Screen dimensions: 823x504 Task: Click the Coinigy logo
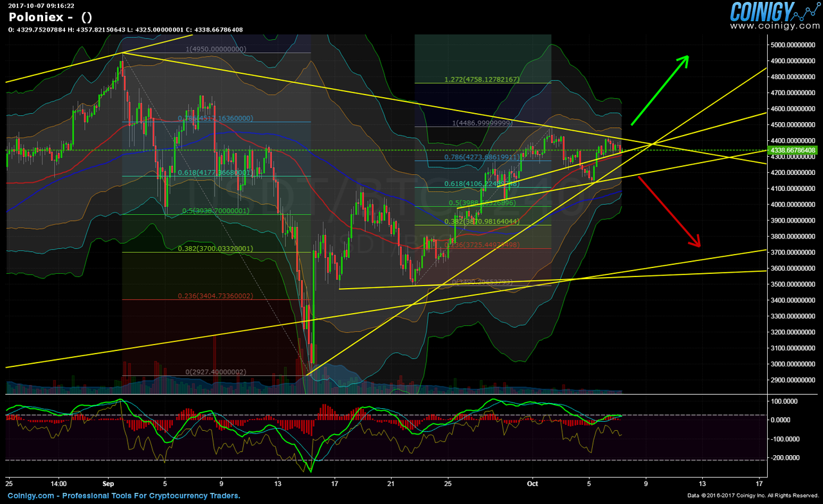pyautogui.click(x=774, y=12)
